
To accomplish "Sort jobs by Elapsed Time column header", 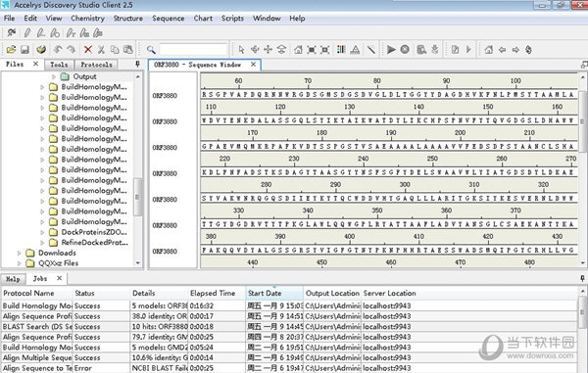I will click(x=217, y=294).
